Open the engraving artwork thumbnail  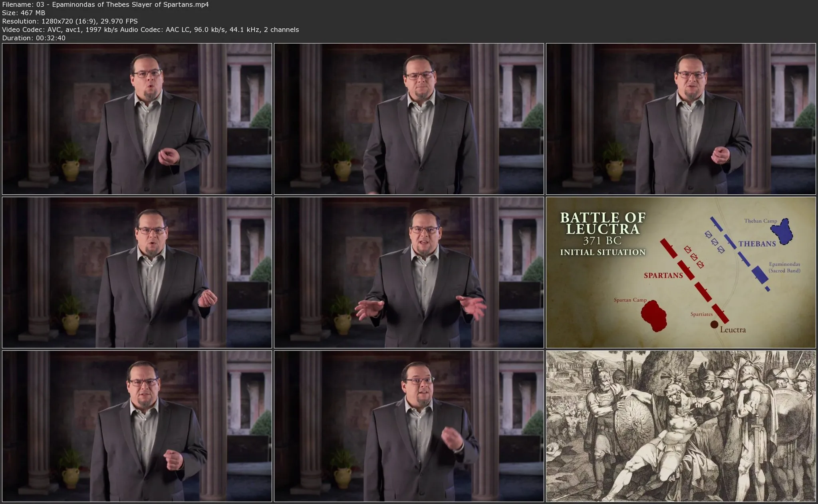(681, 426)
